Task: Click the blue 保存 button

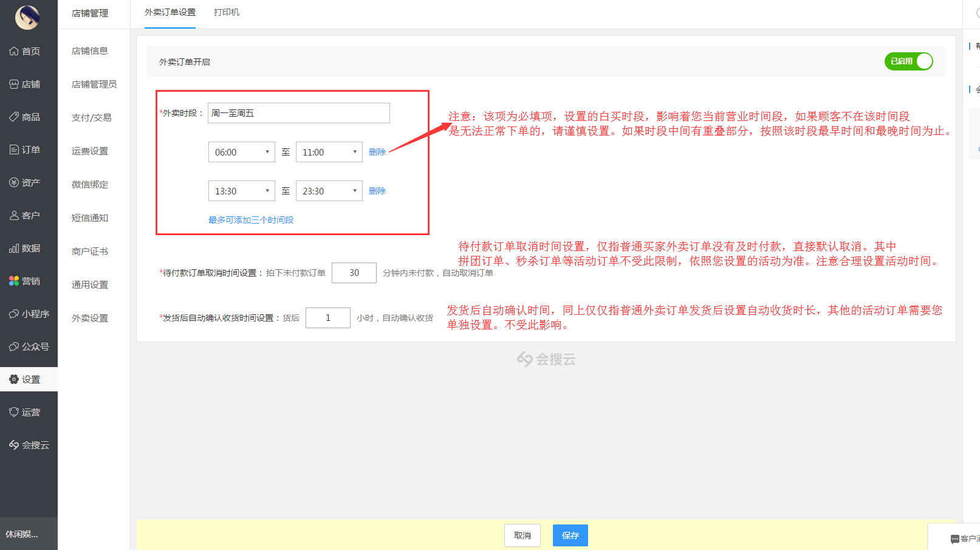Action: point(570,535)
